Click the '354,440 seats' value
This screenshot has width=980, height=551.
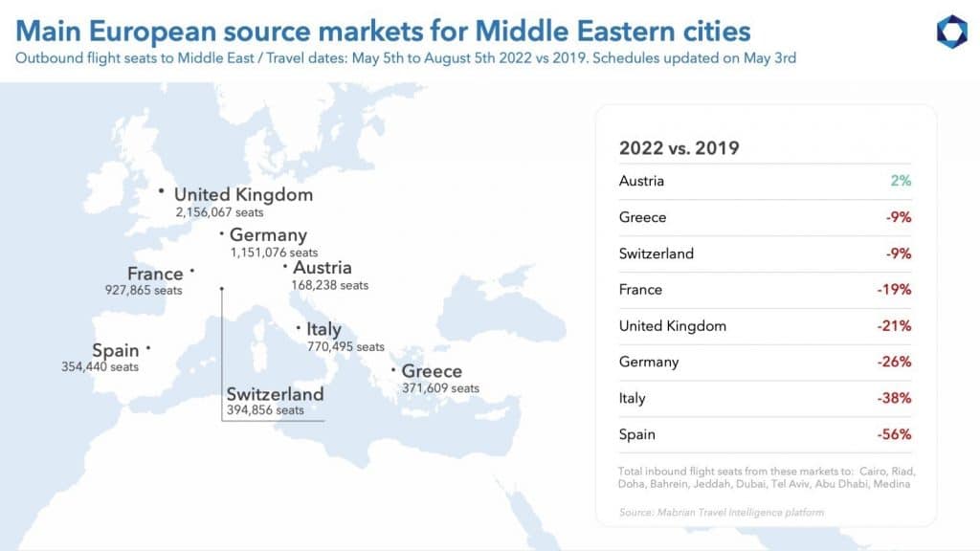pyautogui.click(x=100, y=366)
